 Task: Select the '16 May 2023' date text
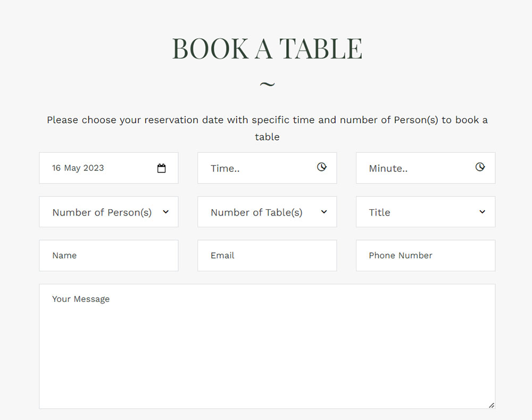78,168
